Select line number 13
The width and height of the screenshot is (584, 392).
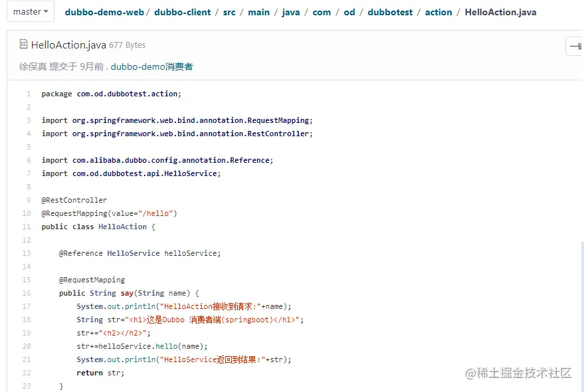pos(27,253)
